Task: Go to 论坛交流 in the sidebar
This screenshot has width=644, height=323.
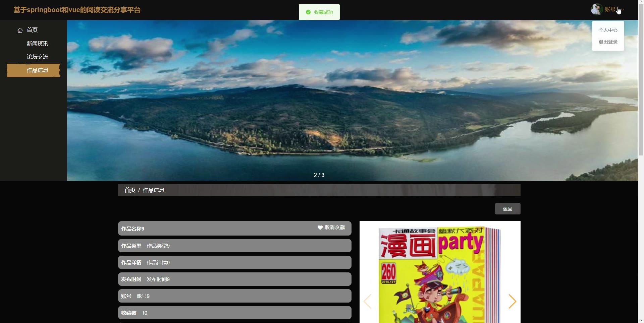Action: pos(38,57)
